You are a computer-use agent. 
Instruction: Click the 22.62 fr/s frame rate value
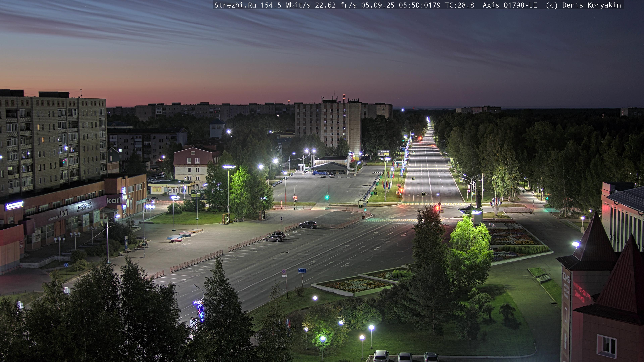[336, 5]
